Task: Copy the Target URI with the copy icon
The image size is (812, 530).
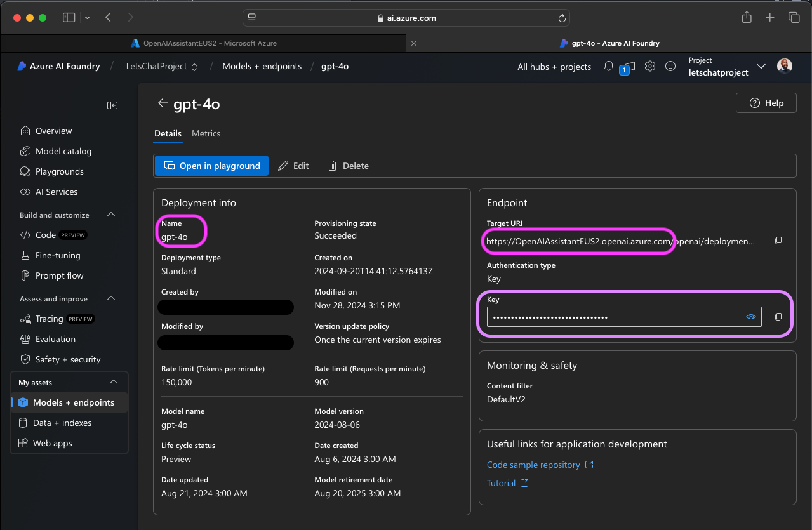Action: 778,241
